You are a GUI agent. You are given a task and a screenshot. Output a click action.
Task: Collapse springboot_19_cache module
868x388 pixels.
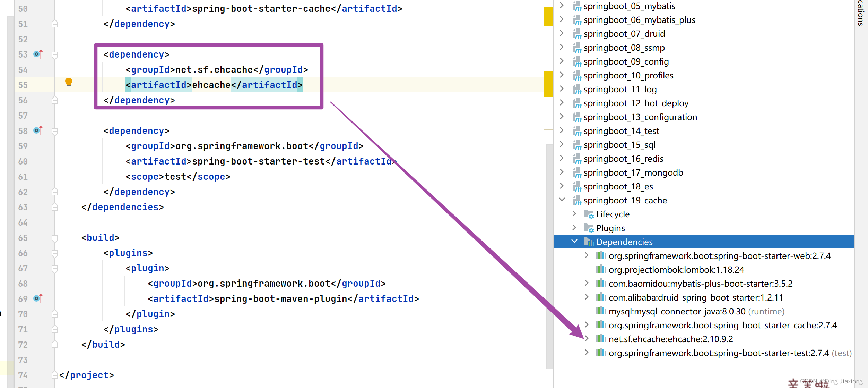pyautogui.click(x=562, y=200)
